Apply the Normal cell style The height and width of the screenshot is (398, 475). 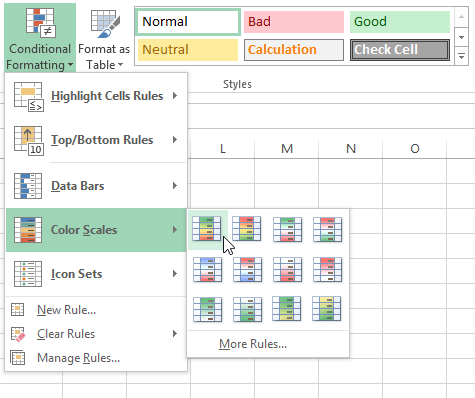coord(188,22)
